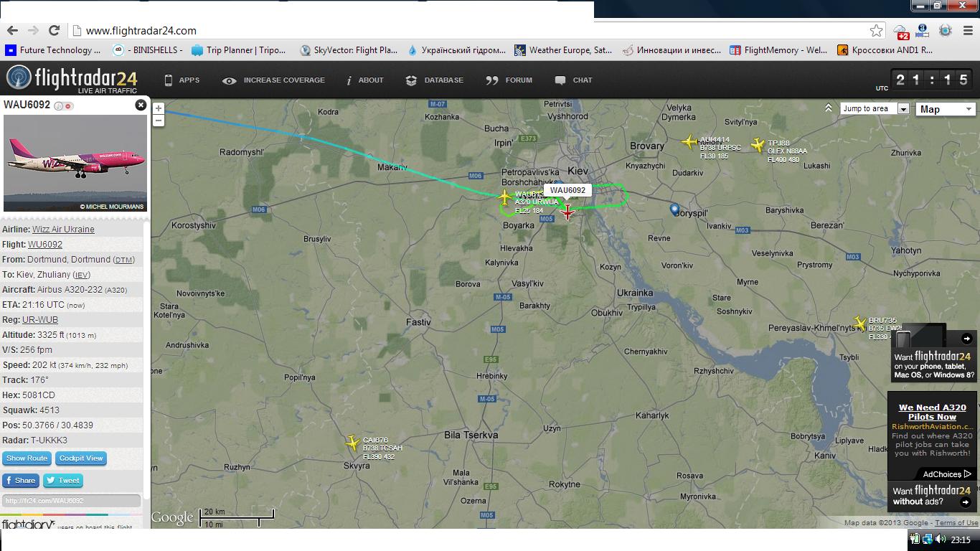Zoom in on the map with plus button
The width and height of the screenshot is (980, 551).
[159, 108]
